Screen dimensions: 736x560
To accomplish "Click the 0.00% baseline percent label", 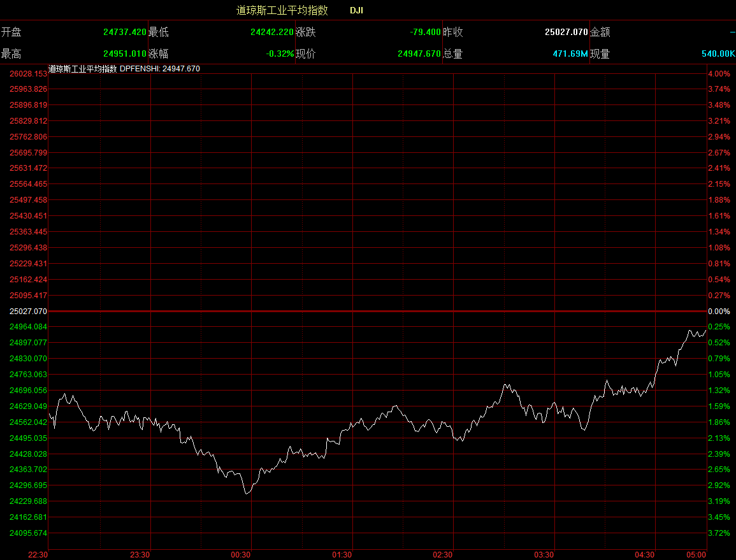I will tap(719, 312).
